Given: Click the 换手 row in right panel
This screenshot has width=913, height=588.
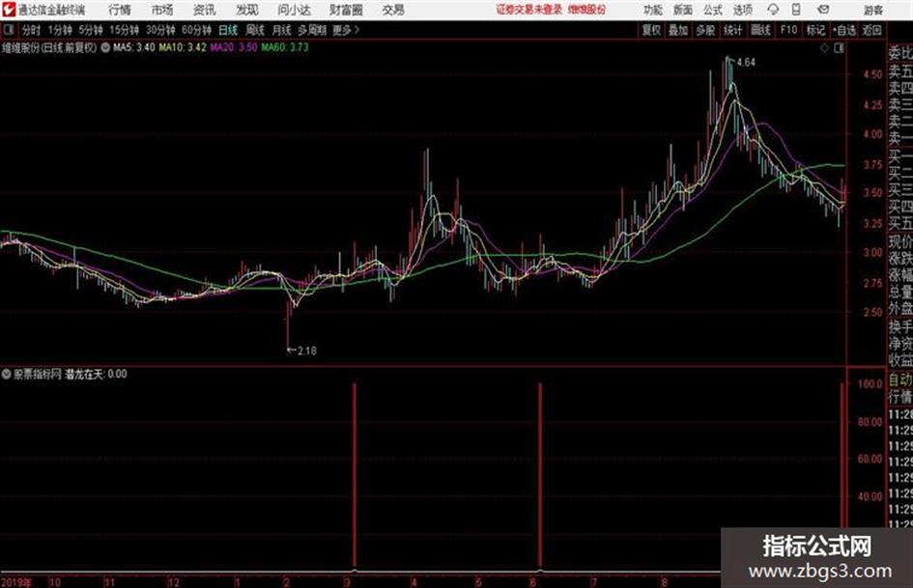Looking at the screenshot, I should tap(900, 326).
